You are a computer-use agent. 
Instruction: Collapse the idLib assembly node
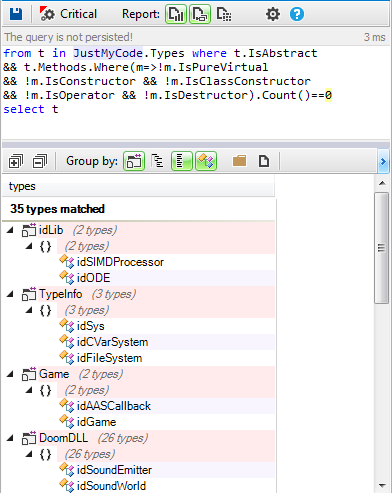pos(10,230)
